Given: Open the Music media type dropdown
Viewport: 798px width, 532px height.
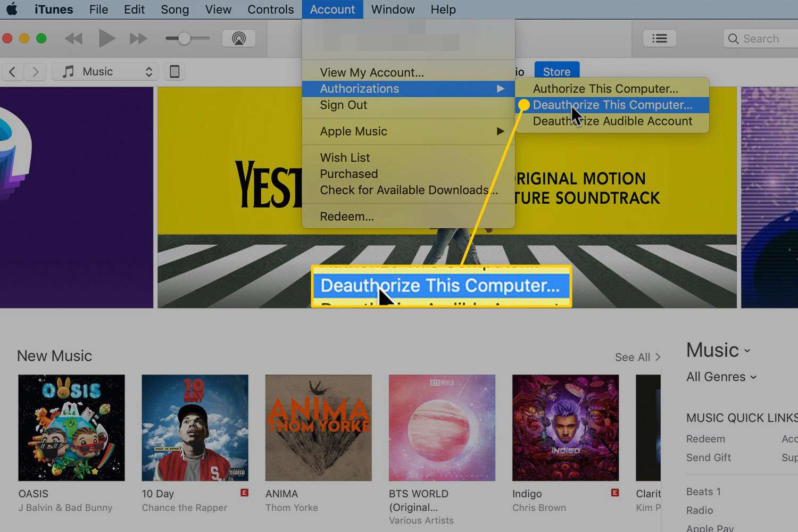Looking at the screenshot, I should (106, 72).
